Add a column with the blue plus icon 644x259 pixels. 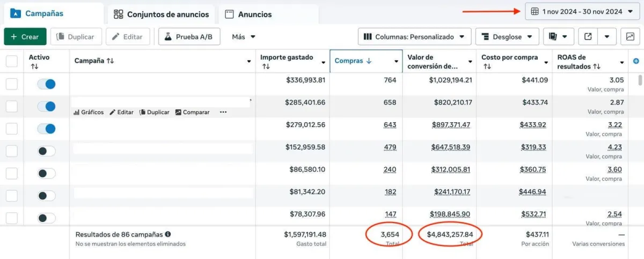[636, 61]
